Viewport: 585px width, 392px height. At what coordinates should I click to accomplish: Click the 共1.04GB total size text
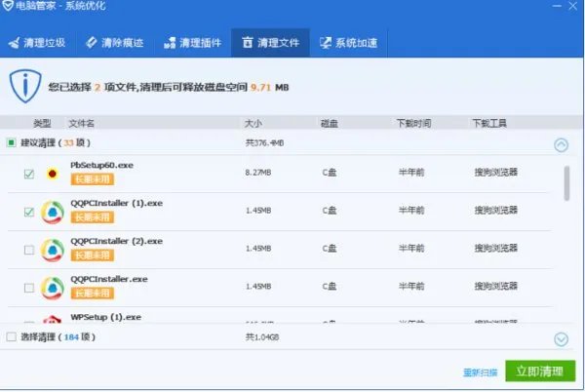[262, 337]
